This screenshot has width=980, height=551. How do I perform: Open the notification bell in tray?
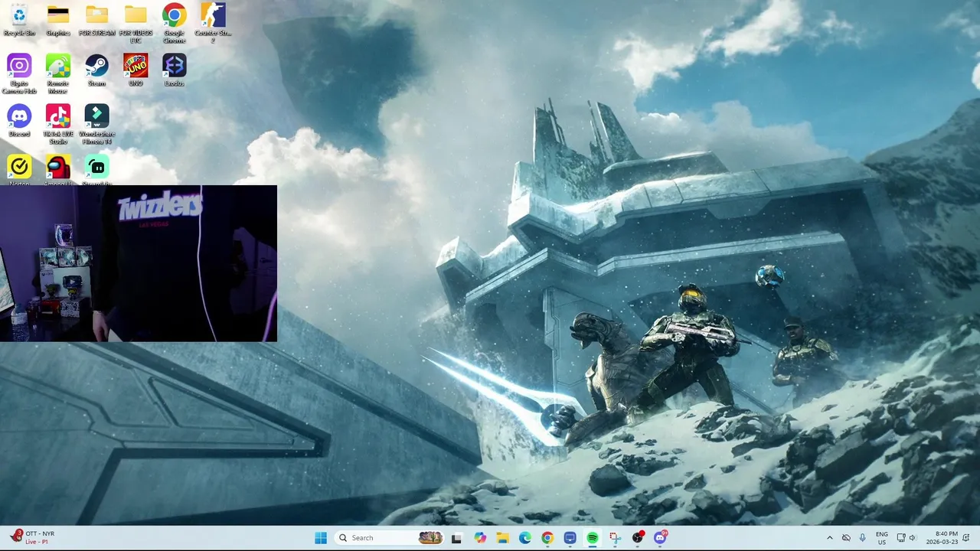point(968,538)
